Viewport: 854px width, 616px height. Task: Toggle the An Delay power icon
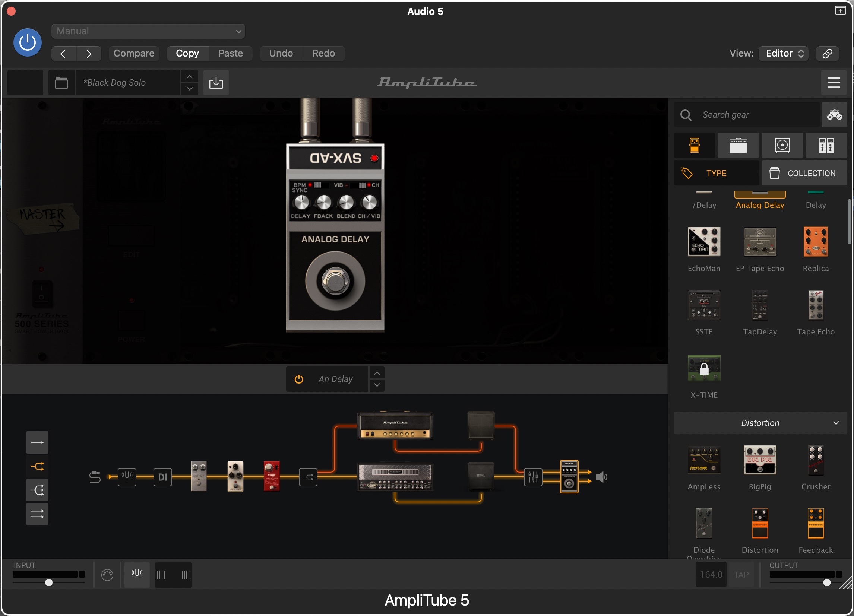tap(299, 379)
